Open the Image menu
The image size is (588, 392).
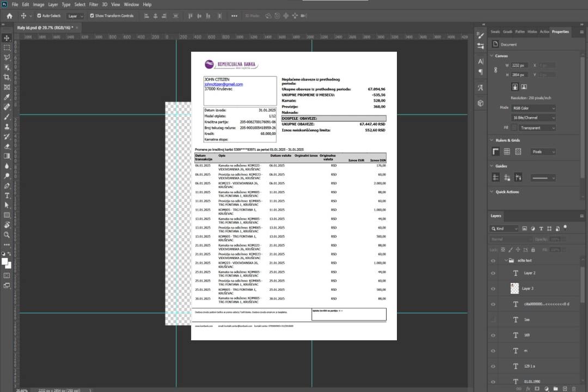38,4
